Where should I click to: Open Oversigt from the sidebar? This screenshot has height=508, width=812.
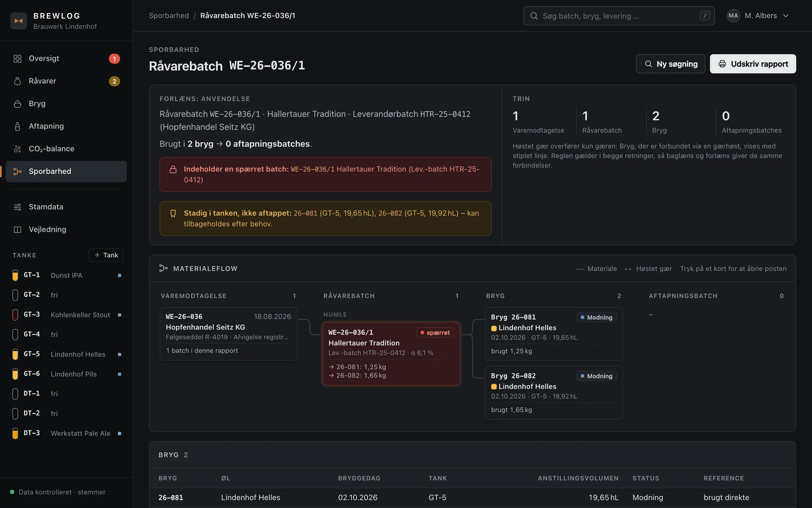66,59
